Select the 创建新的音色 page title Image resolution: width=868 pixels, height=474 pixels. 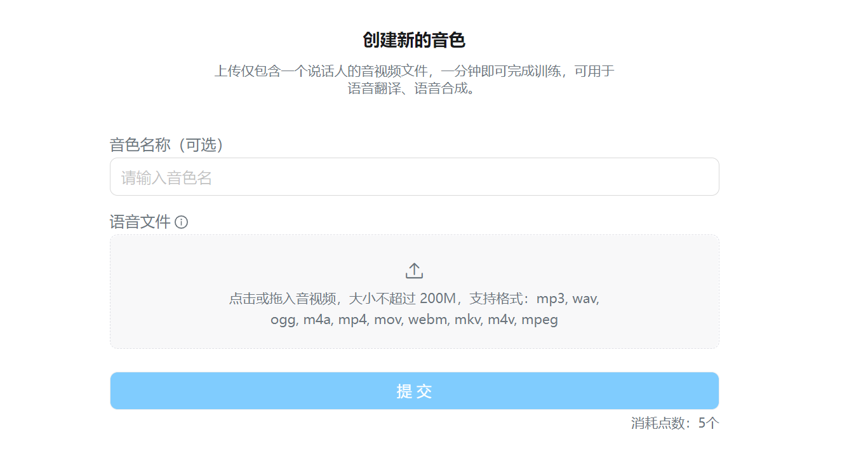[414, 39]
